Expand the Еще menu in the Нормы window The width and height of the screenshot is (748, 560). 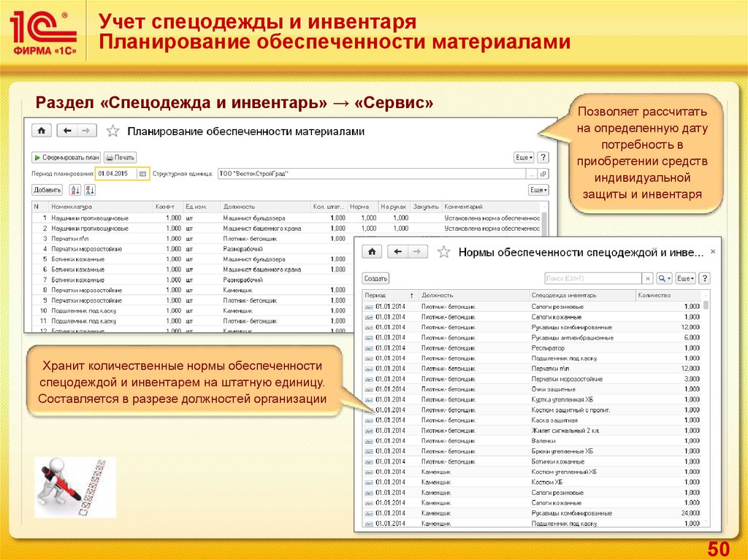(685, 279)
